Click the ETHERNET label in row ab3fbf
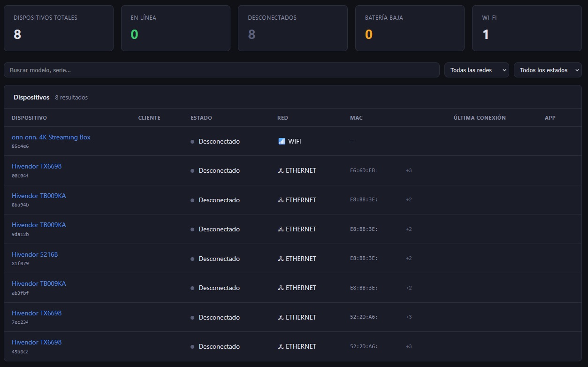Viewport: 588px width, 367px height. click(301, 288)
